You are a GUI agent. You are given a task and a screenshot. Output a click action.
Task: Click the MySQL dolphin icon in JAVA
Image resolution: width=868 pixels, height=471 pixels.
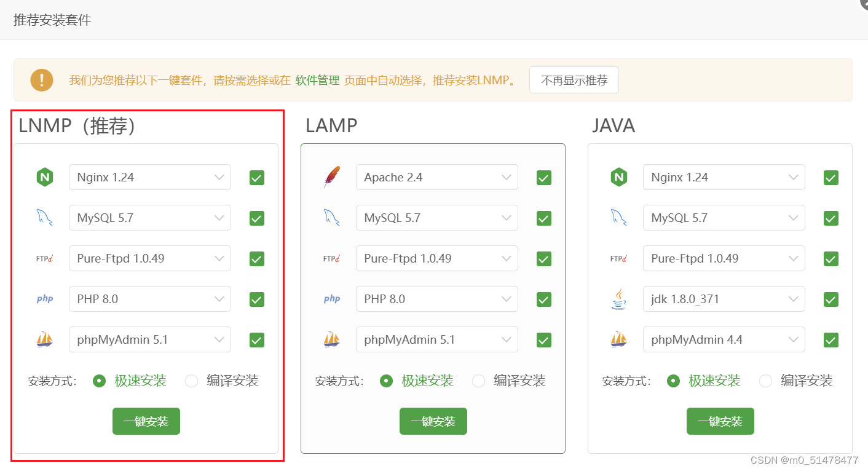618,218
